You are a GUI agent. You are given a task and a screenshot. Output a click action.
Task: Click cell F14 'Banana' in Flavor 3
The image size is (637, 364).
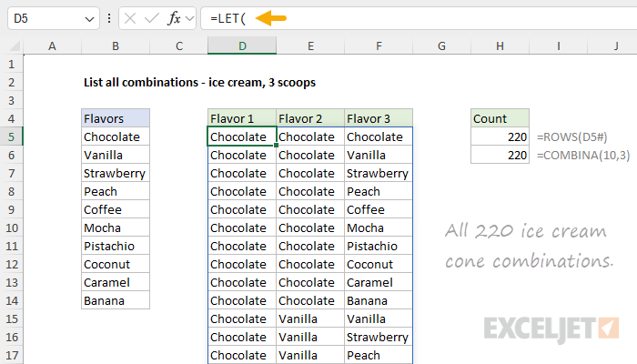379,300
